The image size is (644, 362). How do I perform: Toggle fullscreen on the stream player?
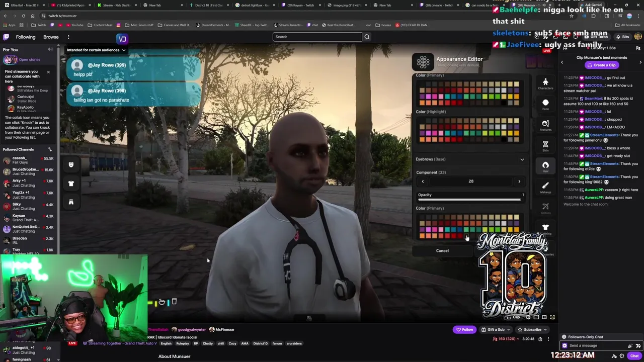tap(552, 317)
